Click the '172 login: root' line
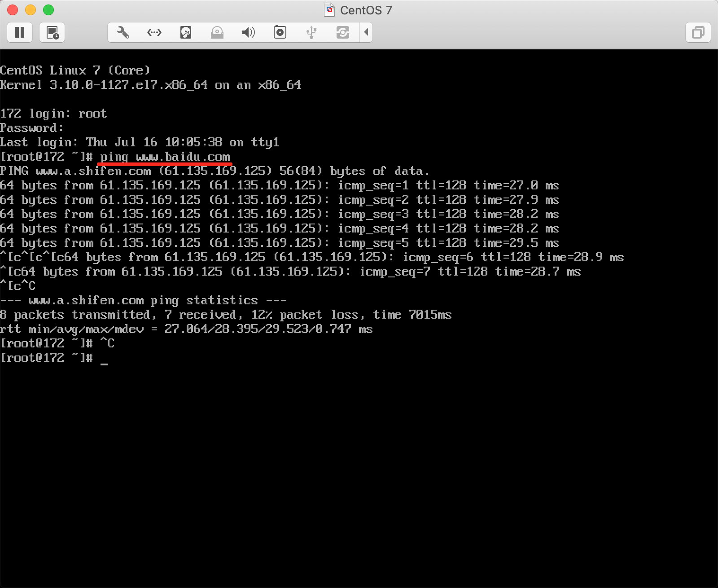The width and height of the screenshot is (718, 588). pyautogui.click(x=53, y=114)
